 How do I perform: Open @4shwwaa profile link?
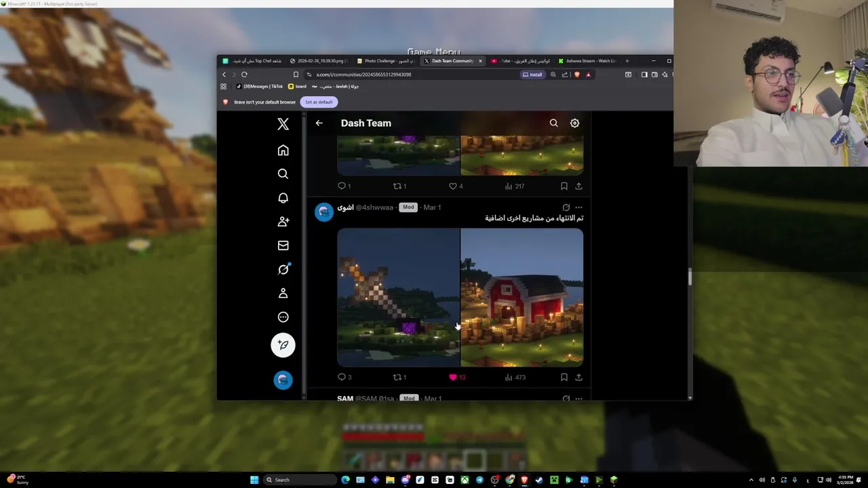point(374,207)
